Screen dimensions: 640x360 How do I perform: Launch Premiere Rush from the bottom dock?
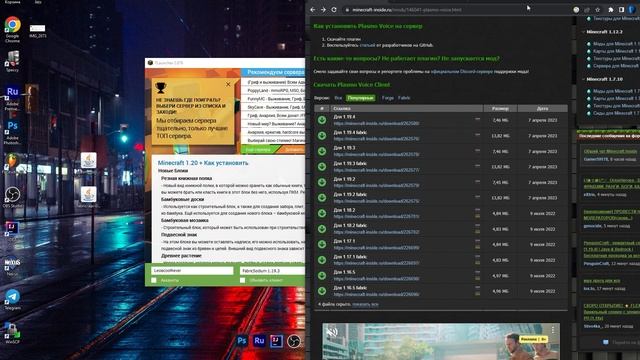tap(259, 340)
